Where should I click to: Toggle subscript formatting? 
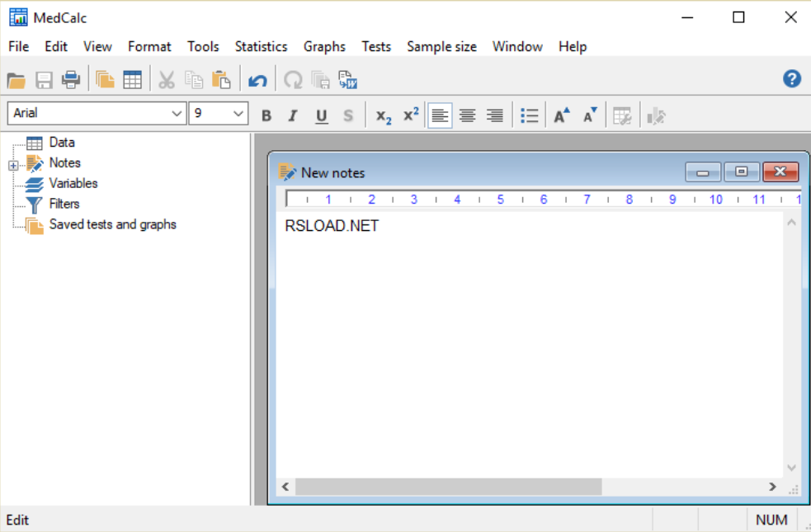[x=384, y=115]
